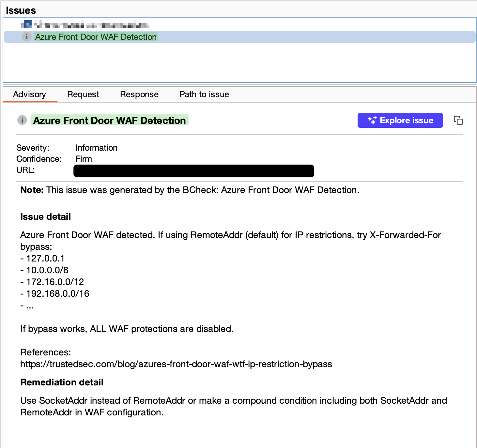Click the Note about BCheck generation
This screenshot has height=448, width=477.
point(190,190)
